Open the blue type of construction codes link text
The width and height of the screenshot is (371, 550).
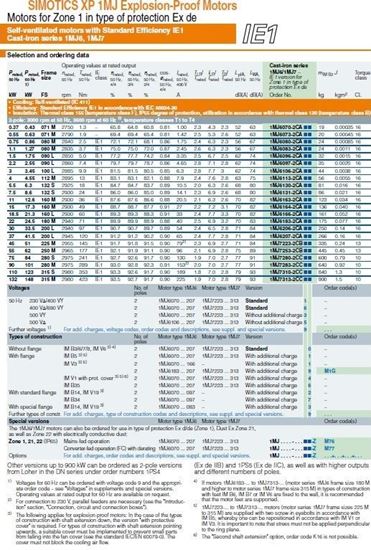point(173,414)
